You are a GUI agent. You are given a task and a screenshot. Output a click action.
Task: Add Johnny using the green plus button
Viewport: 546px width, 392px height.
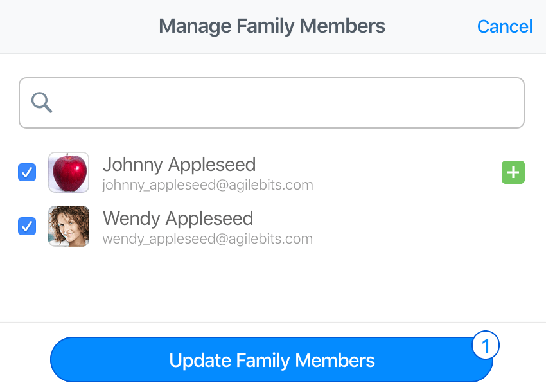(513, 172)
